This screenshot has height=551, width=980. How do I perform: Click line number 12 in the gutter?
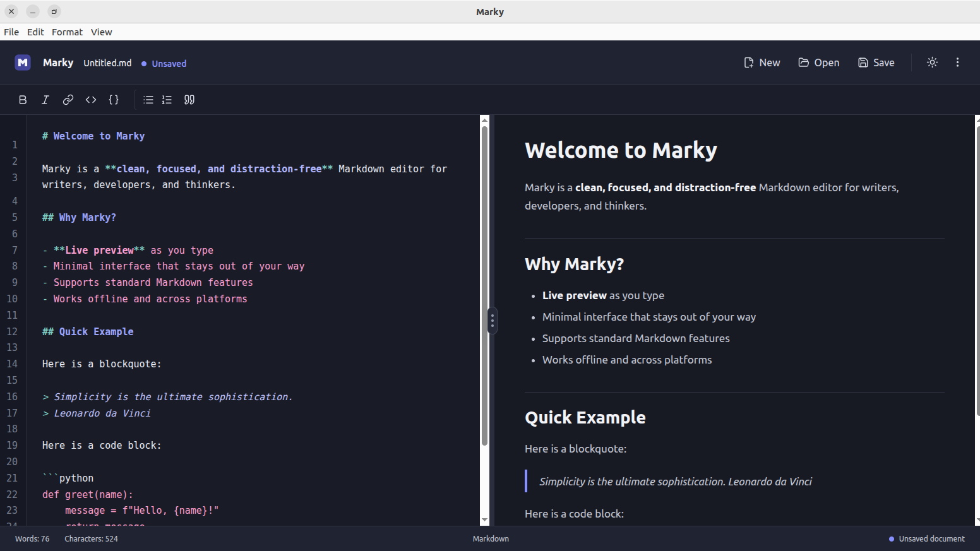[12, 331]
